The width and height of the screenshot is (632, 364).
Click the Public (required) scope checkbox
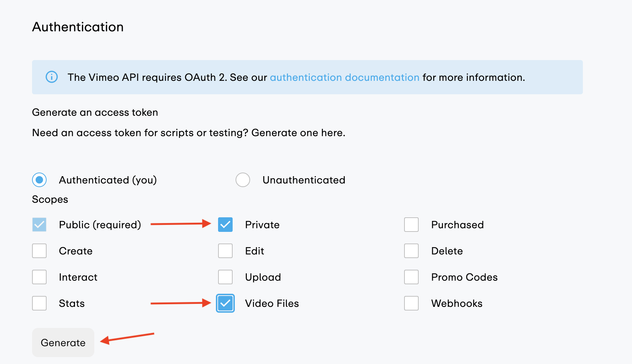point(39,225)
